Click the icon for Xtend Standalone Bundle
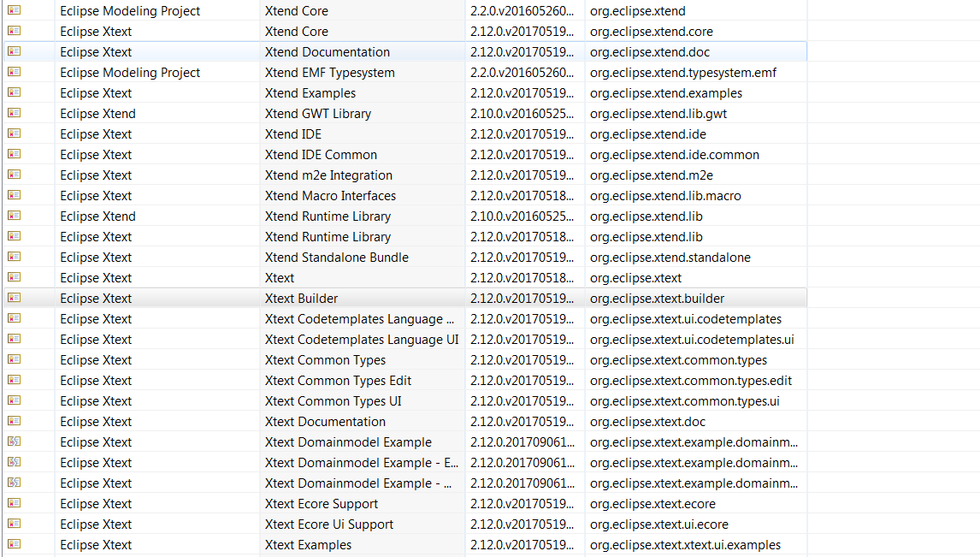980x557 pixels. click(x=14, y=257)
